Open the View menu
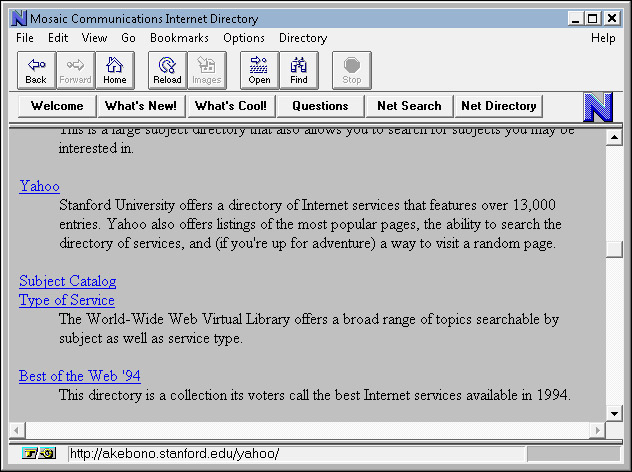Viewport: 632px width, 472px height. 94,38
